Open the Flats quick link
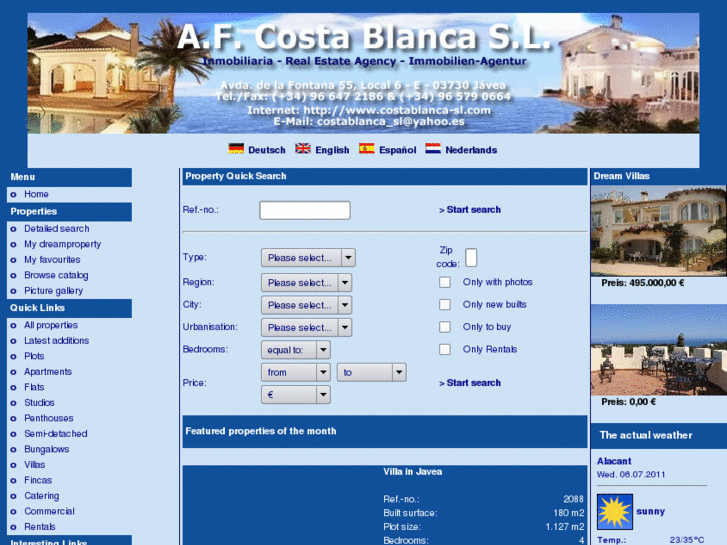727x545 pixels. point(34,387)
